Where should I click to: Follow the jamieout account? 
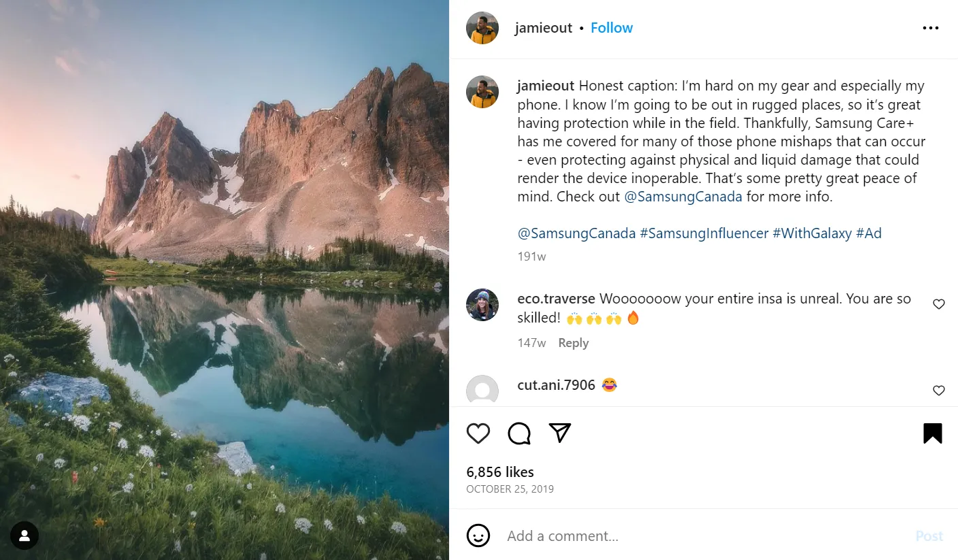pos(611,28)
